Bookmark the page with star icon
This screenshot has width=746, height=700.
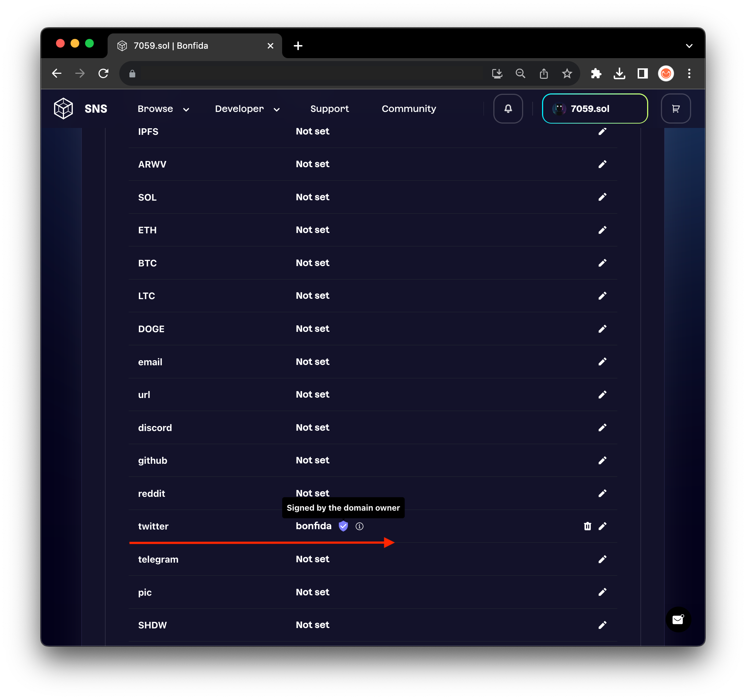[x=567, y=73]
